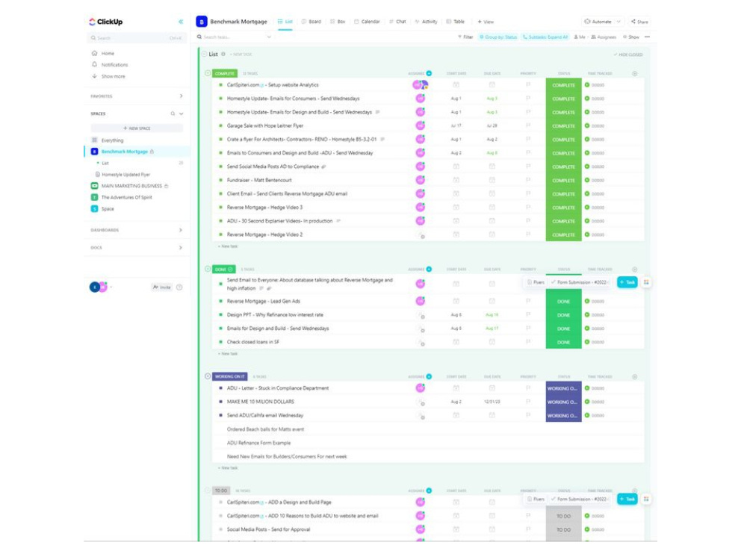
Task: Toggle status square of Design PPT task
Action: point(220,315)
